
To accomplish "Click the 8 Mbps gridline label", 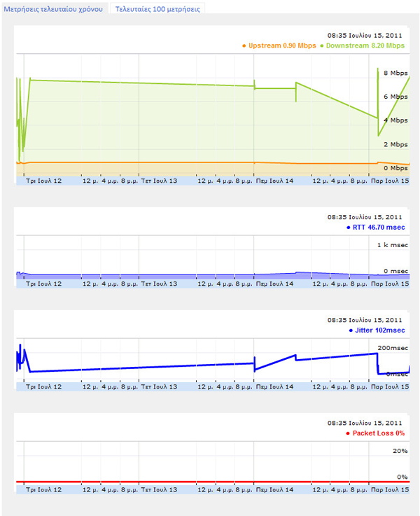I will pos(395,73).
